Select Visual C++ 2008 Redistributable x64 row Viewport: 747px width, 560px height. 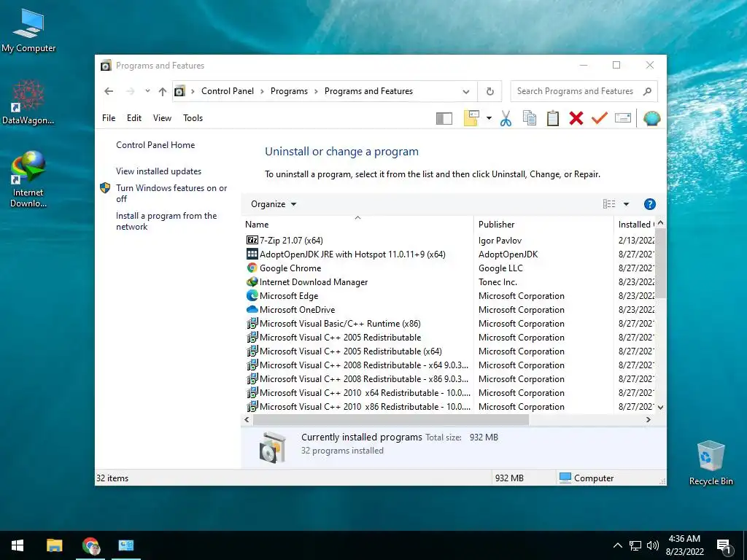[357, 365]
